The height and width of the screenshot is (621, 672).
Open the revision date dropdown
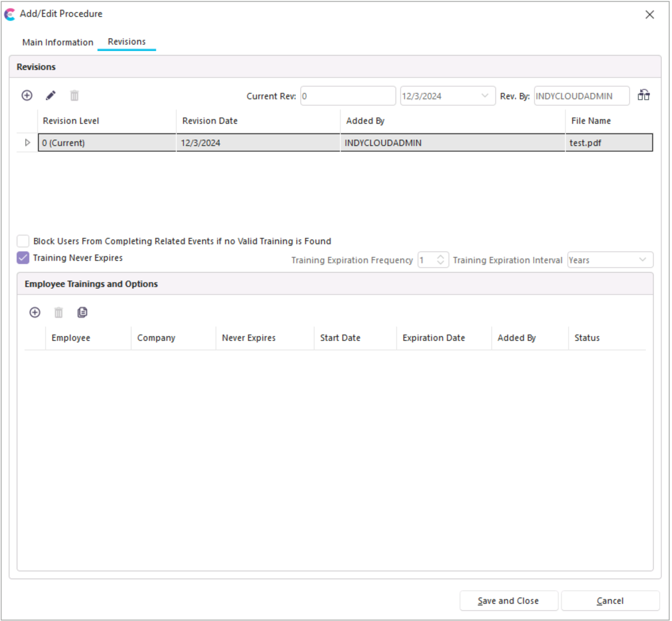click(484, 96)
